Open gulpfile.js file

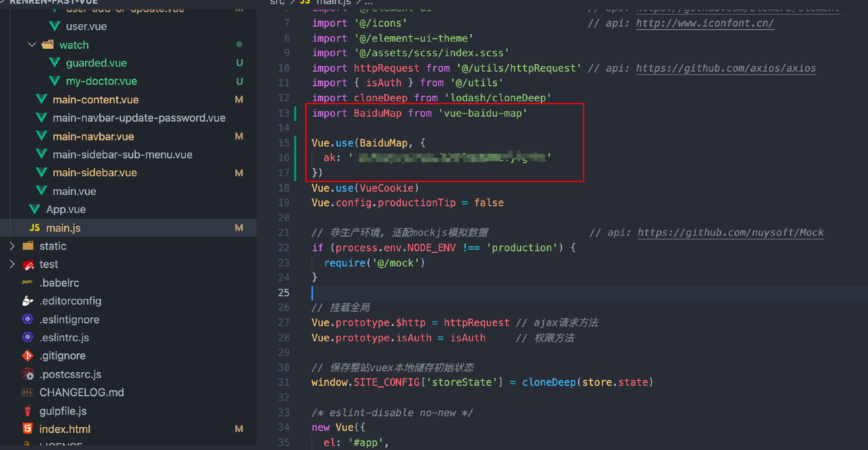(63, 411)
